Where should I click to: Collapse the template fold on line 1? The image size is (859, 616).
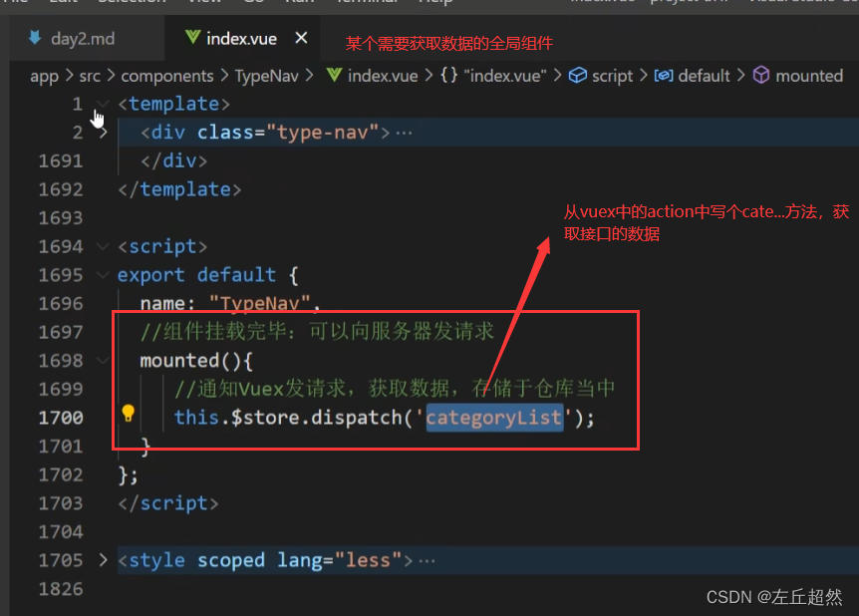103,104
